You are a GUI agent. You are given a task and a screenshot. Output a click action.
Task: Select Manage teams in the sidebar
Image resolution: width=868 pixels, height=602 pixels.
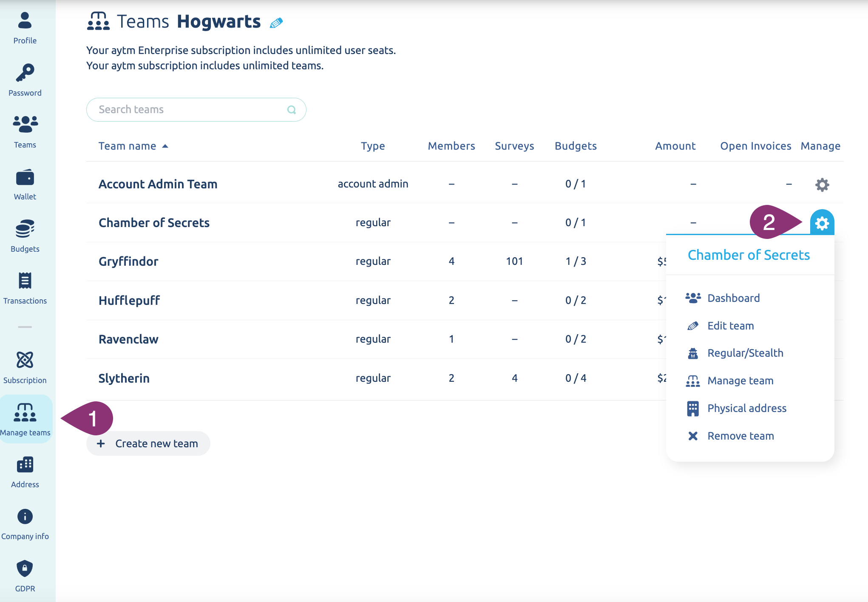point(26,419)
